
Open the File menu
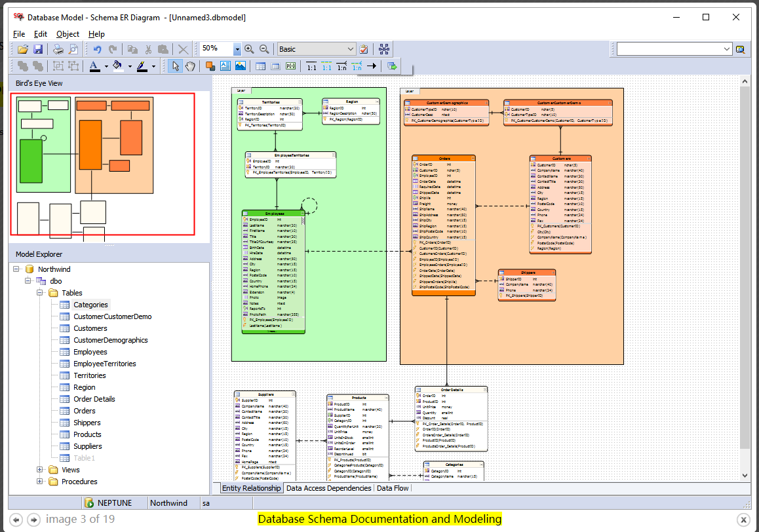tap(19, 34)
